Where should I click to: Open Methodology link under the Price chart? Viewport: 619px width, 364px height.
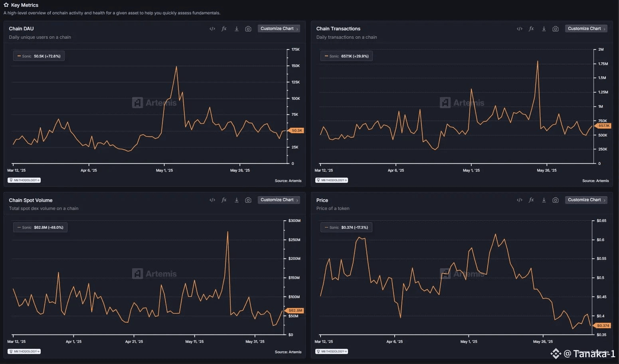[332, 352]
